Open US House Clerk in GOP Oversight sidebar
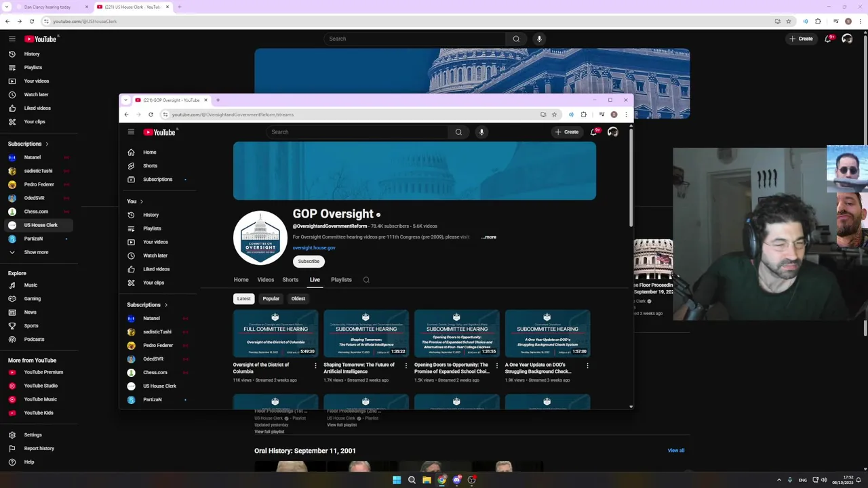This screenshot has height=488, width=868. click(x=159, y=386)
